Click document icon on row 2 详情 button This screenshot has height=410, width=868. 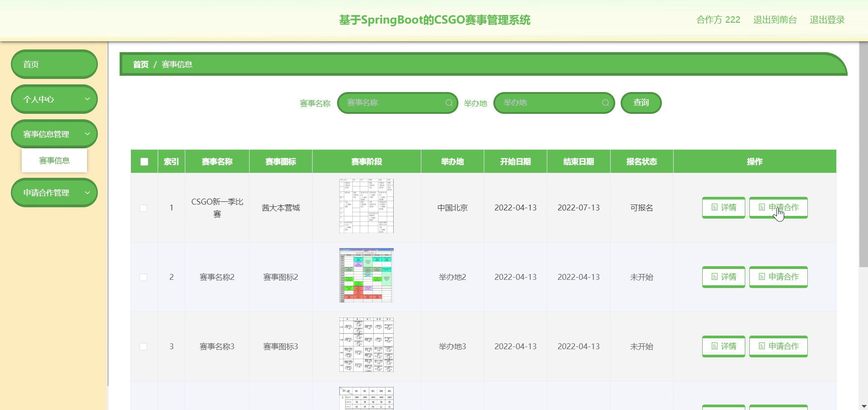(714, 277)
